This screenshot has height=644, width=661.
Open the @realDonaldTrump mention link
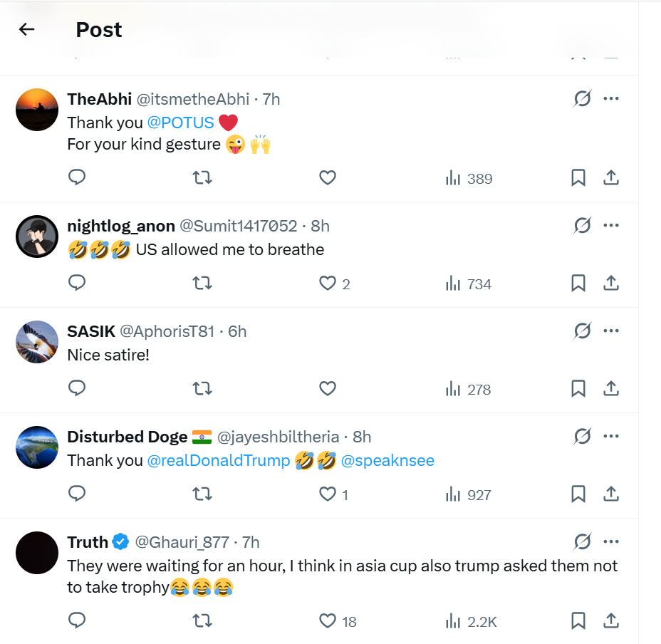tap(219, 460)
